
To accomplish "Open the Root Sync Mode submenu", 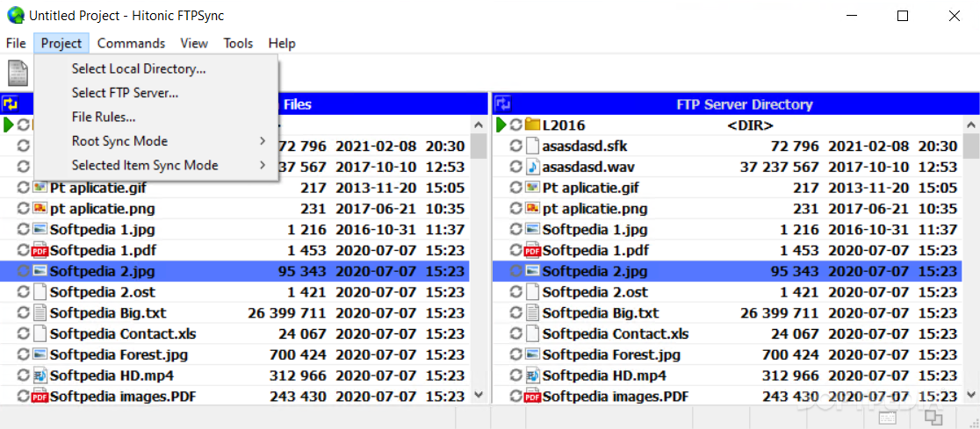I will click(156, 141).
